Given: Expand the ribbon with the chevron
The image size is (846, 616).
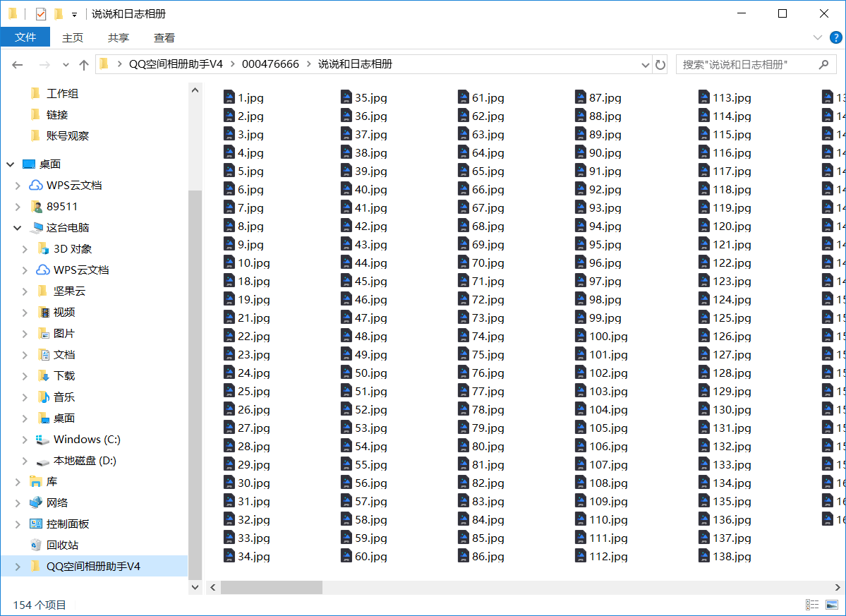Looking at the screenshot, I should pyautogui.click(x=818, y=37).
